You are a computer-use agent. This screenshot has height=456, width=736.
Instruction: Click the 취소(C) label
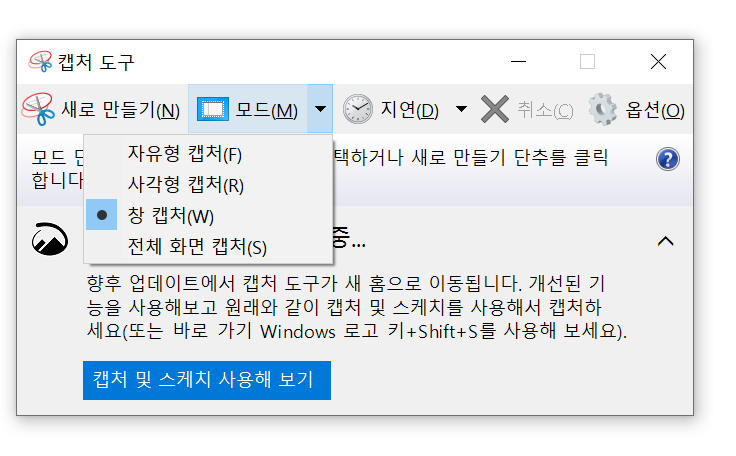pos(545,110)
